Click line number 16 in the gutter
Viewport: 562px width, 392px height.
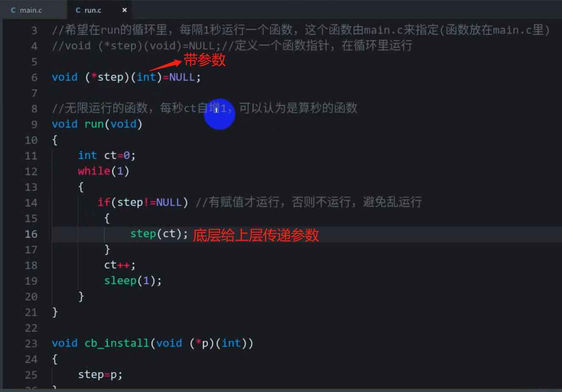point(31,234)
